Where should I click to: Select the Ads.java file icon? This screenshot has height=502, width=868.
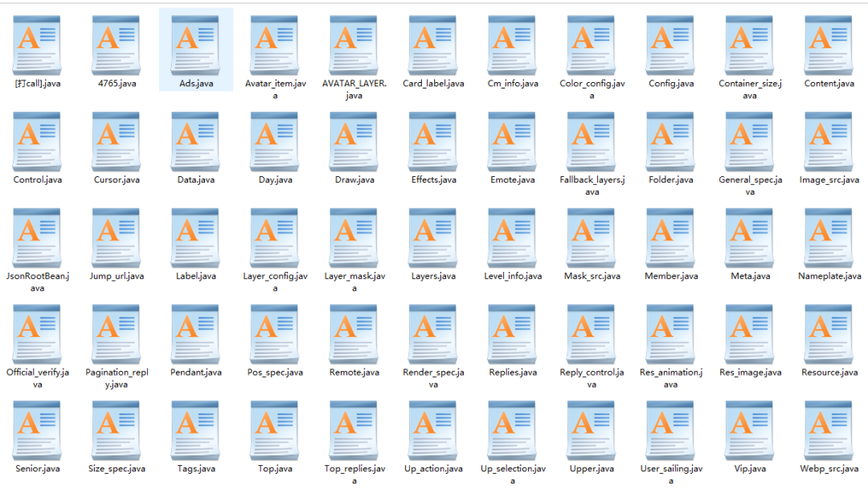(x=195, y=46)
